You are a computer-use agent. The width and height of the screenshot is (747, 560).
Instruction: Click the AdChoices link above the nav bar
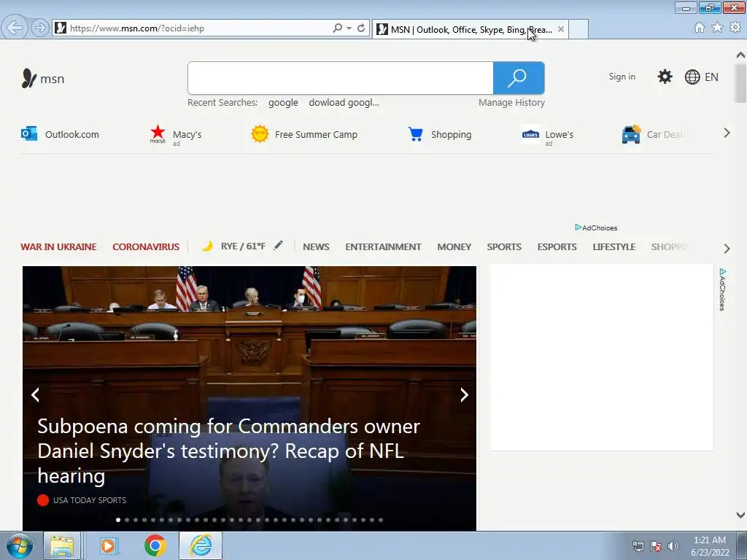[x=596, y=227]
